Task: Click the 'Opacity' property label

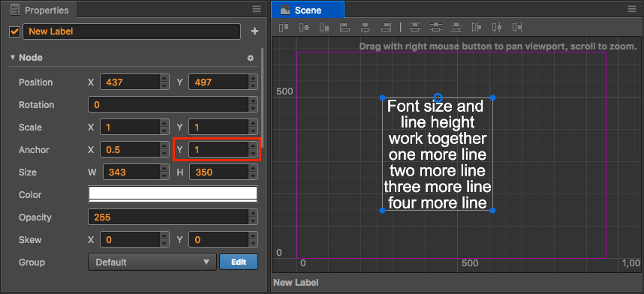Action: click(x=35, y=217)
